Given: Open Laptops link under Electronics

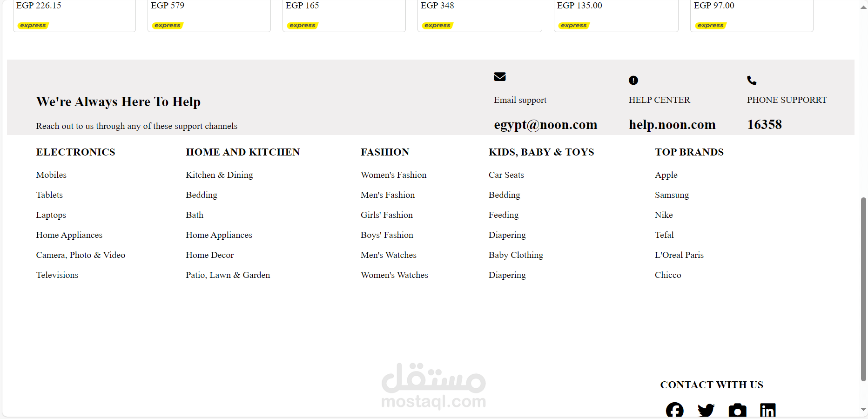Looking at the screenshot, I should [51, 215].
